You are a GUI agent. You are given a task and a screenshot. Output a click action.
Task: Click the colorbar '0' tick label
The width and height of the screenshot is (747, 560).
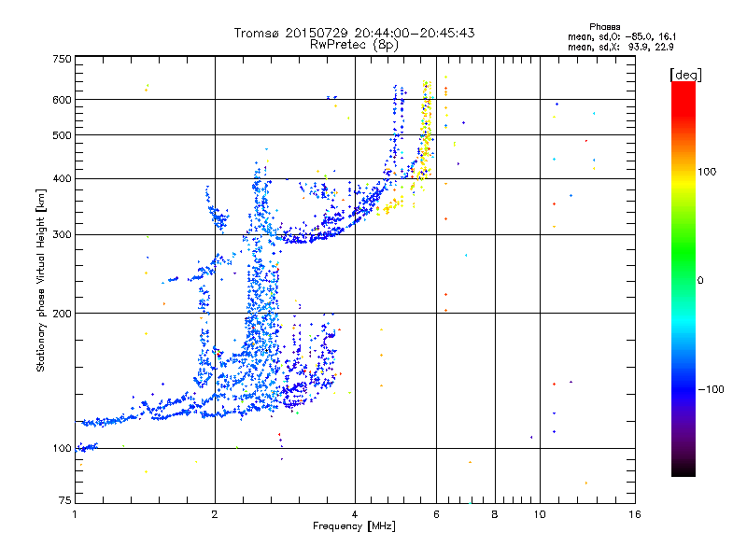(700, 281)
